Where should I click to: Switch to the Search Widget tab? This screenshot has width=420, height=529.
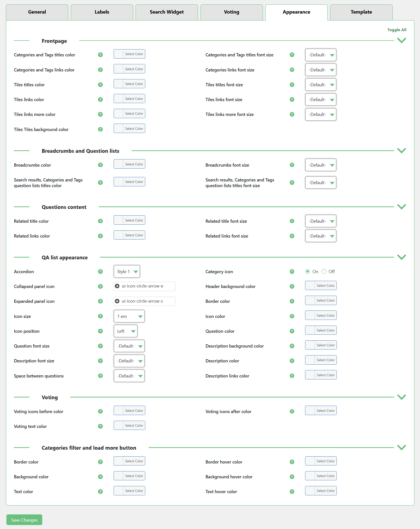pos(167,12)
